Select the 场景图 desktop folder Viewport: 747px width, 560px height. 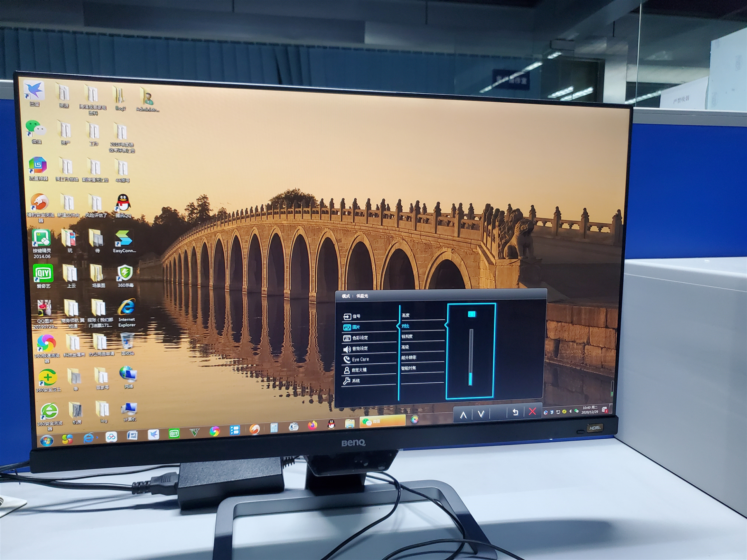[x=98, y=276]
